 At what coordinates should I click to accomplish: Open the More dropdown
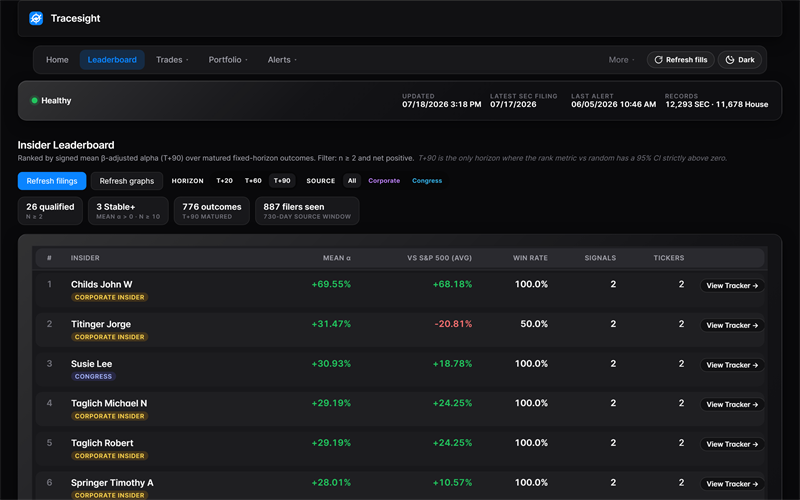[x=621, y=60]
